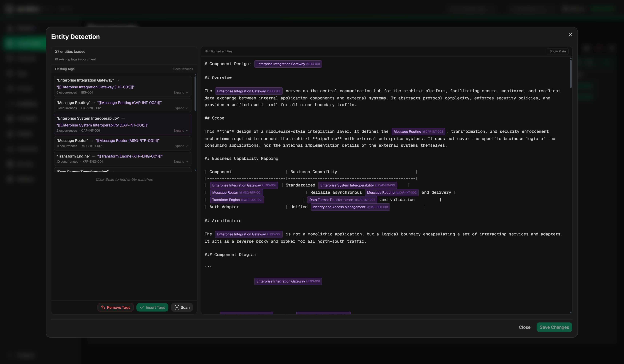Click the Message Router id:MSG-RTR-001 tag in the table
Viewport: 624px width, 364px height.
point(237,192)
